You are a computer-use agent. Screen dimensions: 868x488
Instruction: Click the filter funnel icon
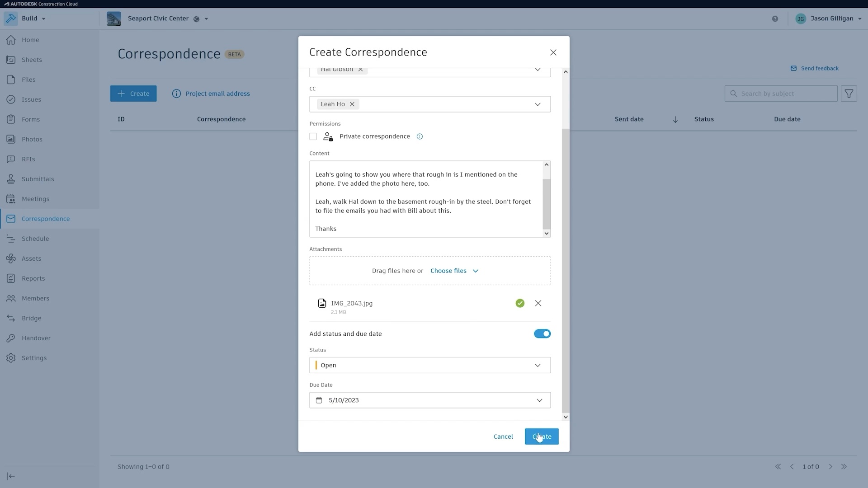(x=849, y=94)
